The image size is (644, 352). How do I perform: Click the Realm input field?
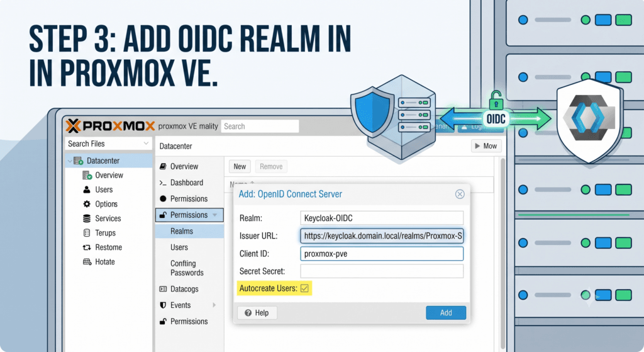tap(382, 218)
